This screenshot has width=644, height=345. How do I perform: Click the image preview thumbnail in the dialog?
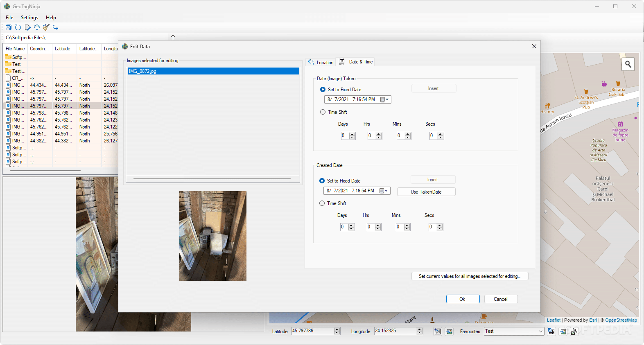click(x=213, y=236)
